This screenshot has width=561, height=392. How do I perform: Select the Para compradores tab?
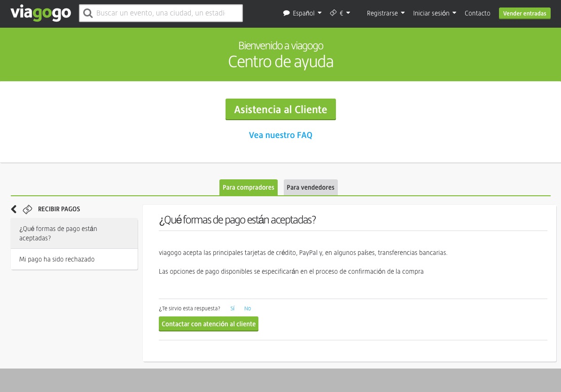click(x=248, y=187)
